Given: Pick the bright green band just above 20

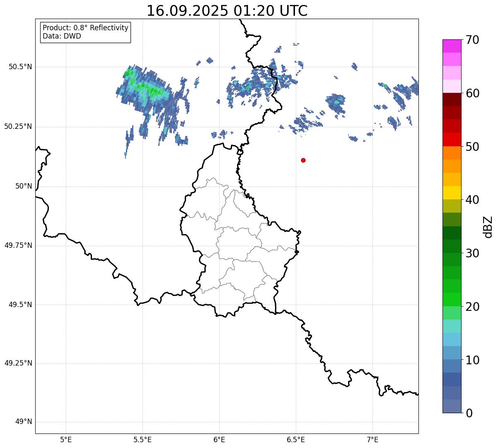Looking at the screenshot, I should (x=452, y=299).
